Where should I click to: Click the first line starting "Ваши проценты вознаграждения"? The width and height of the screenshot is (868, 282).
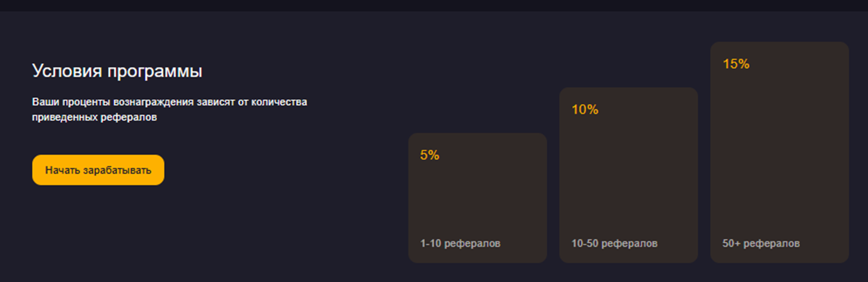click(169, 101)
